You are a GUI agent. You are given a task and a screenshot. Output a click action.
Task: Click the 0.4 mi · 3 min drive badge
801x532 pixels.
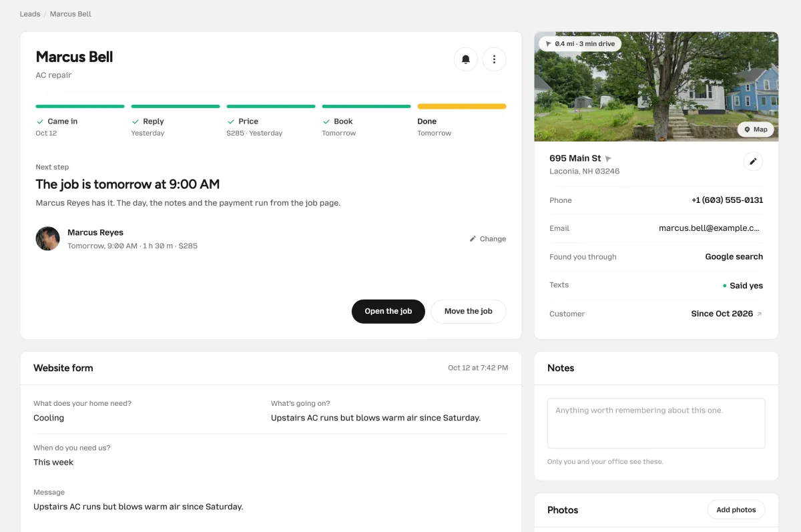(x=580, y=44)
